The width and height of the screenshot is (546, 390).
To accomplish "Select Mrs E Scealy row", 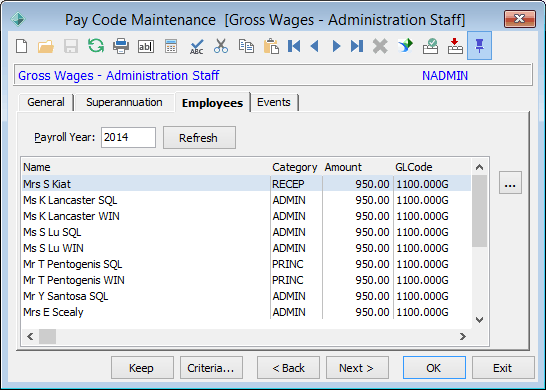I will (x=246, y=312).
